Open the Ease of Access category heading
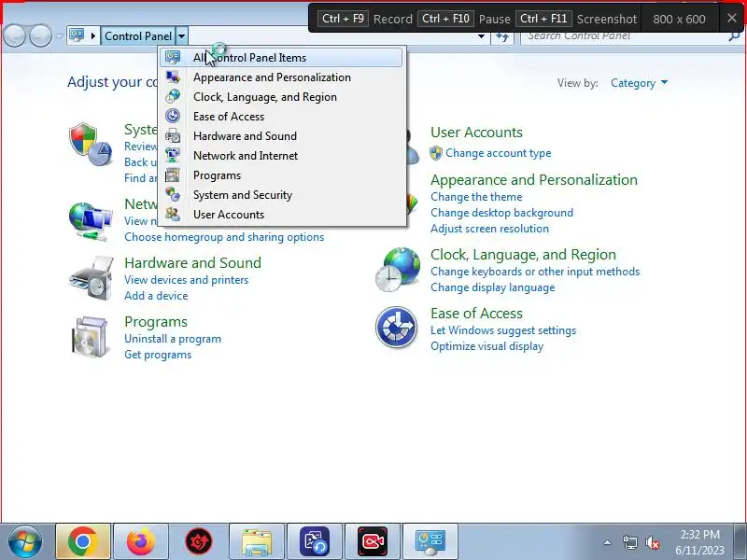This screenshot has height=560, width=747. coord(476,314)
